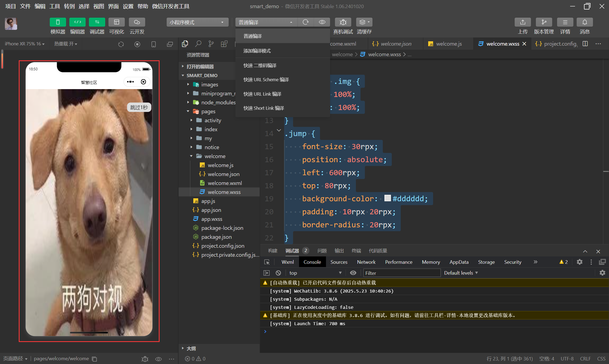Toggle the preview eye icon in toolbar
Screen dimensions: 609x364
click(322, 22)
